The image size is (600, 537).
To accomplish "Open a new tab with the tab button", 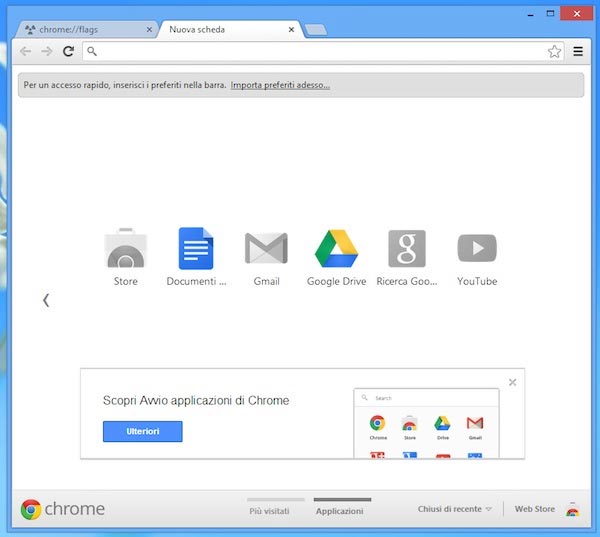I will pyautogui.click(x=316, y=29).
